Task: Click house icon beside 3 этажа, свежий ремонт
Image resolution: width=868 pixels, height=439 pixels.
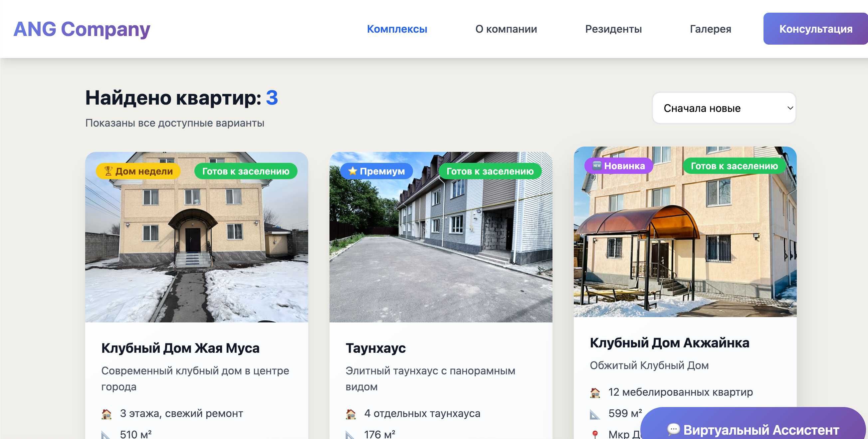Action: tap(107, 414)
